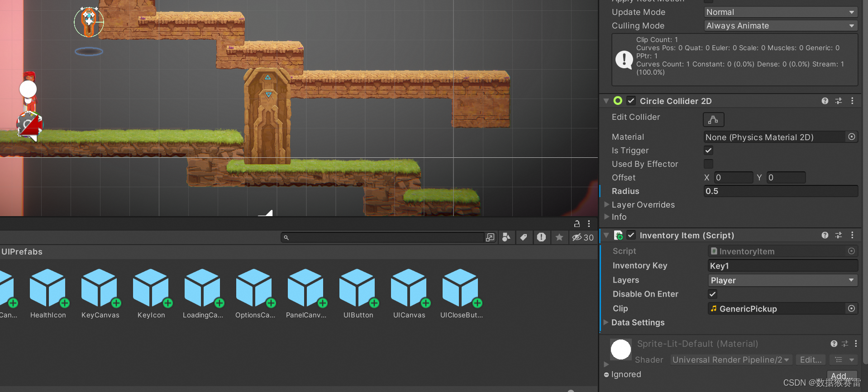Expand the Data Settings foldout
The image size is (868, 392).
(x=606, y=322)
